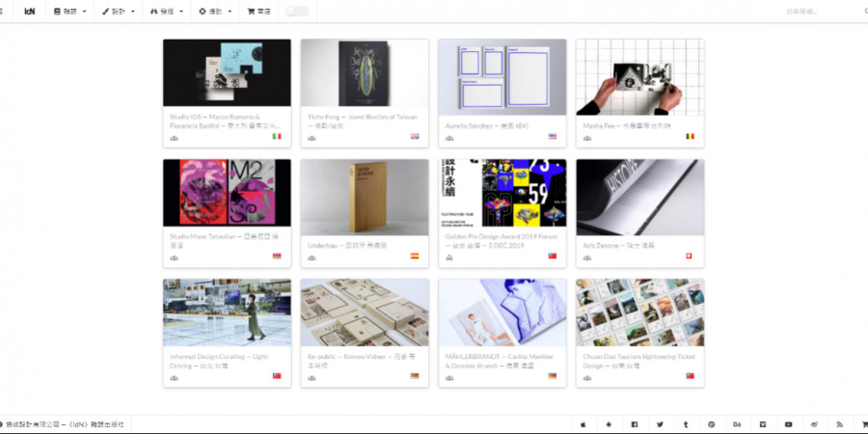Expand the design menu with brush icon
The width and height of the screenshot is (868, 434).
[x=119, y=11]
